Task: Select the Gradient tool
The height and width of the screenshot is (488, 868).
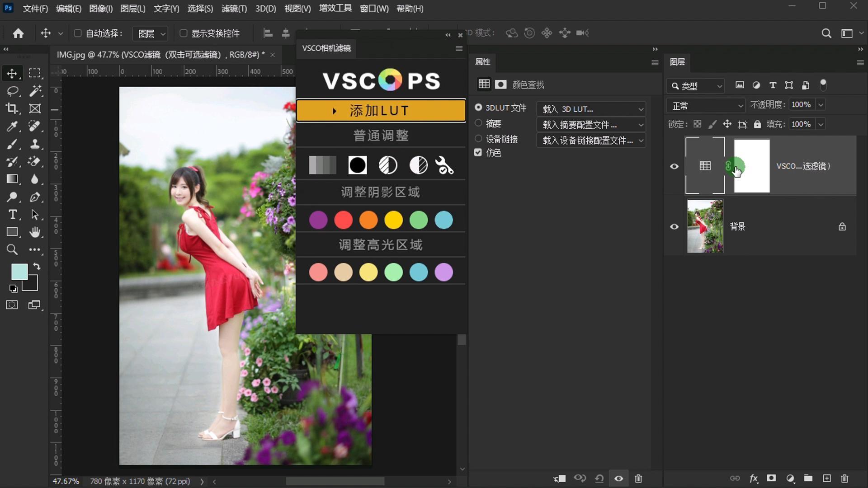Action: coord(12,179)
